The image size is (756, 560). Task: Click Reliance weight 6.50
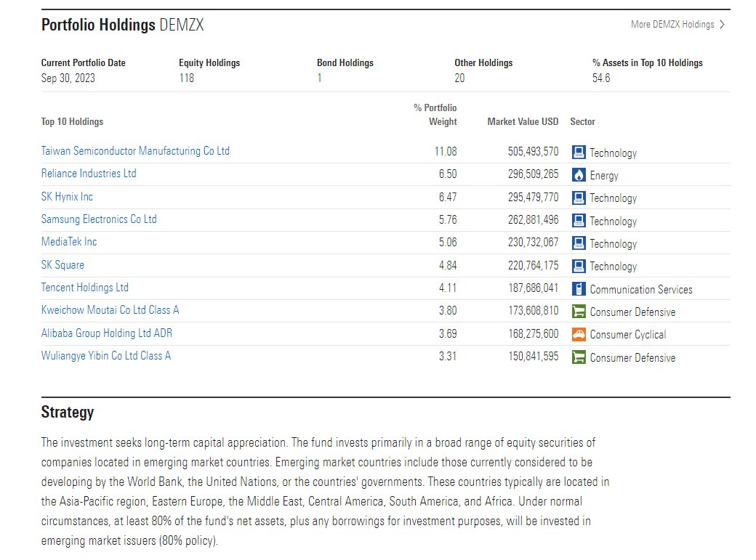[x=448, y=174]
